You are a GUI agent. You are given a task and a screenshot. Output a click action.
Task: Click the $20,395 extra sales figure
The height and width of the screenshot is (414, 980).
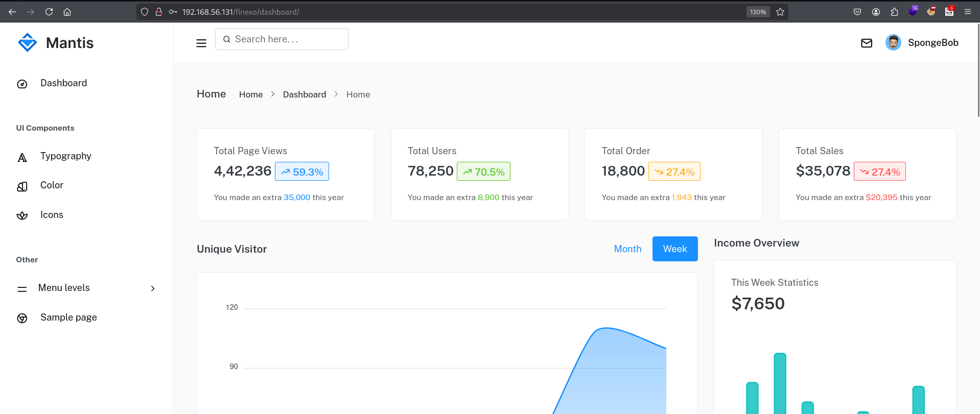click(x=881, y=198)
